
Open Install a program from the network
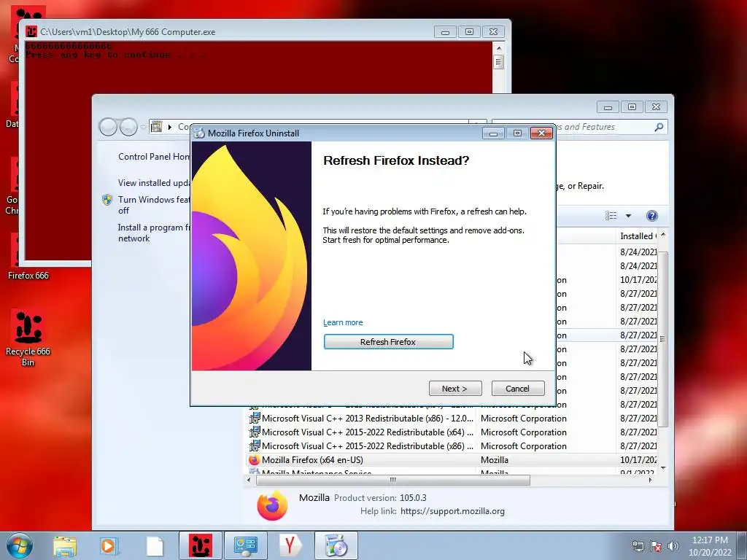(153, 233)
